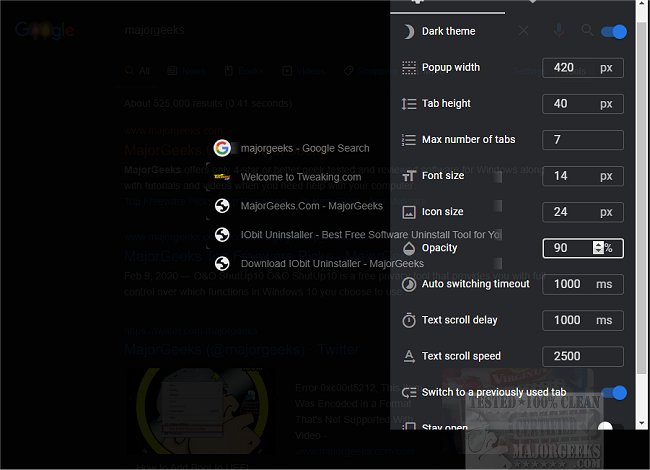Click the Opacity droplet icon
The image size is (650, 470).
click(x=409, y=248)
